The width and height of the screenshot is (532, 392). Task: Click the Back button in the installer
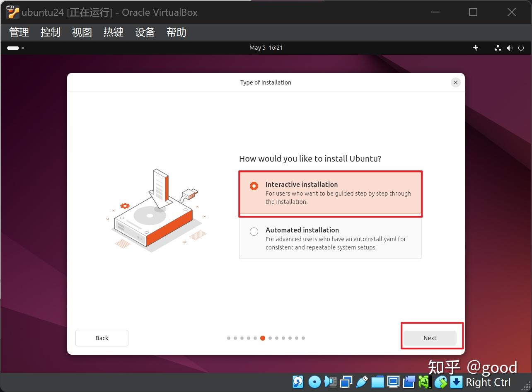(102, 338)
